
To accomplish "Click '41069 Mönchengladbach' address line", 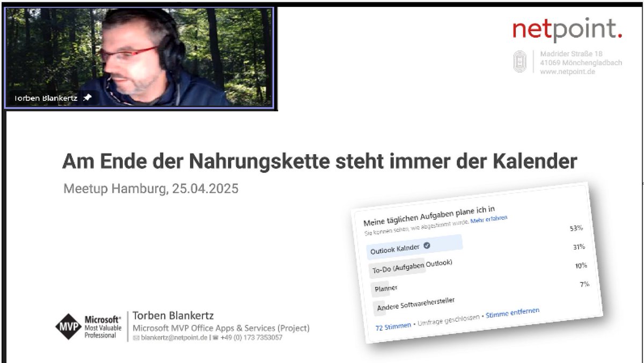I will tap(581, 62).
